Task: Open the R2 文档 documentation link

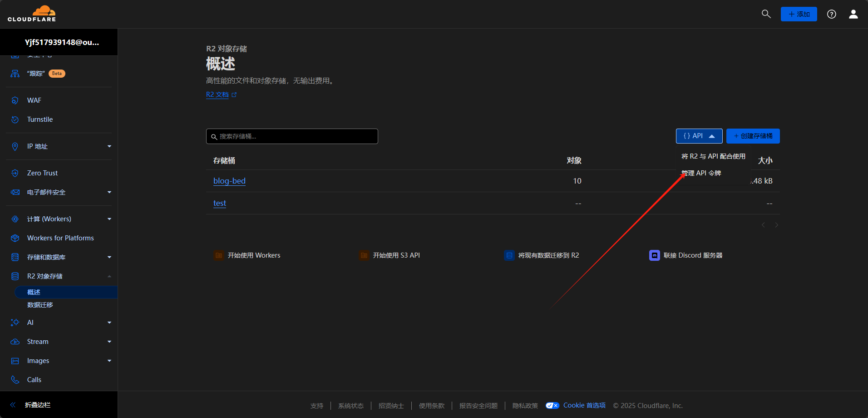Action: [217, 95]
